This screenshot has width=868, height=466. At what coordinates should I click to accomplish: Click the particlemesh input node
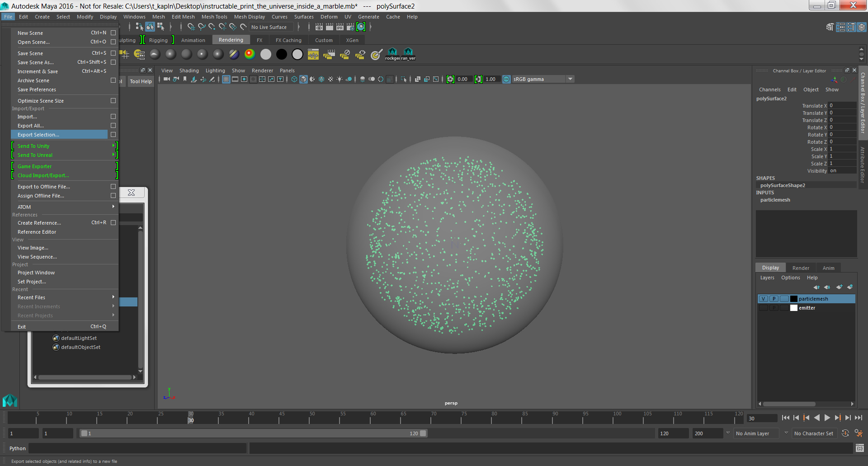775,200
